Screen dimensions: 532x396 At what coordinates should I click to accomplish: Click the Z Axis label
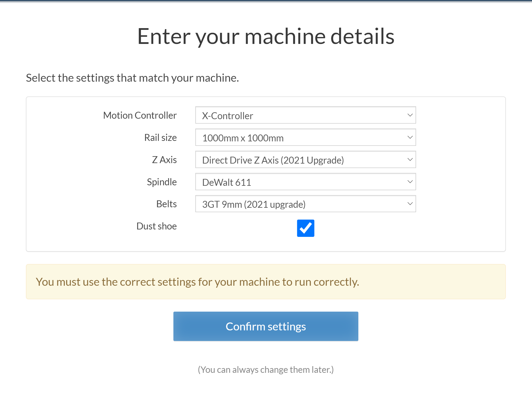(164, 160)
